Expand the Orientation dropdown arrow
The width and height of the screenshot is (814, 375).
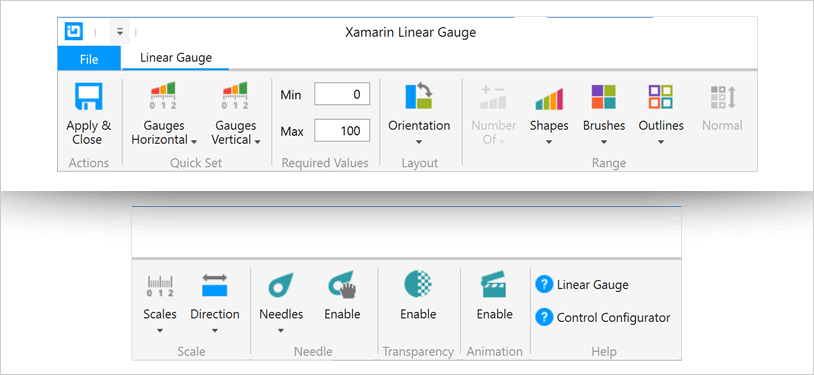click(x=419, y=142)
